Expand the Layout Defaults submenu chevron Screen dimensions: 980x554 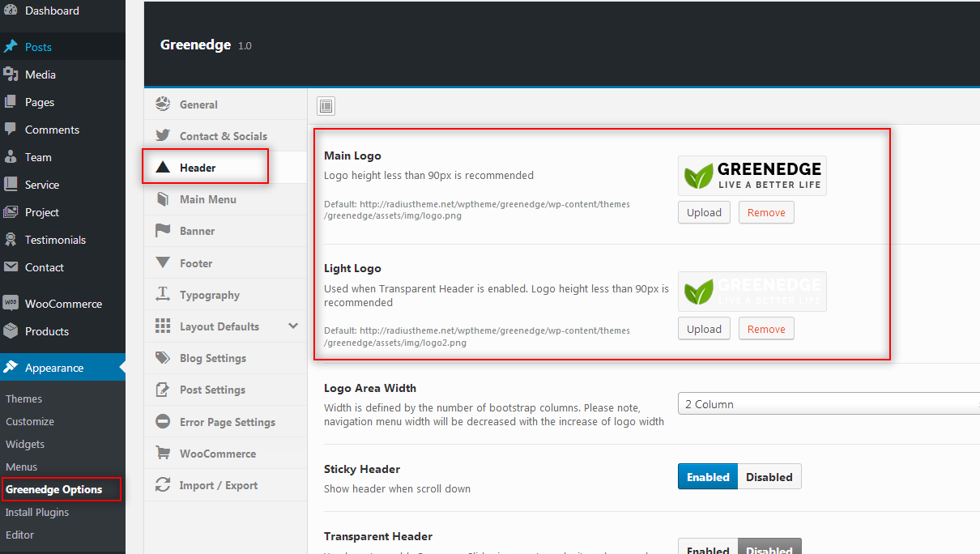(293, 326)
